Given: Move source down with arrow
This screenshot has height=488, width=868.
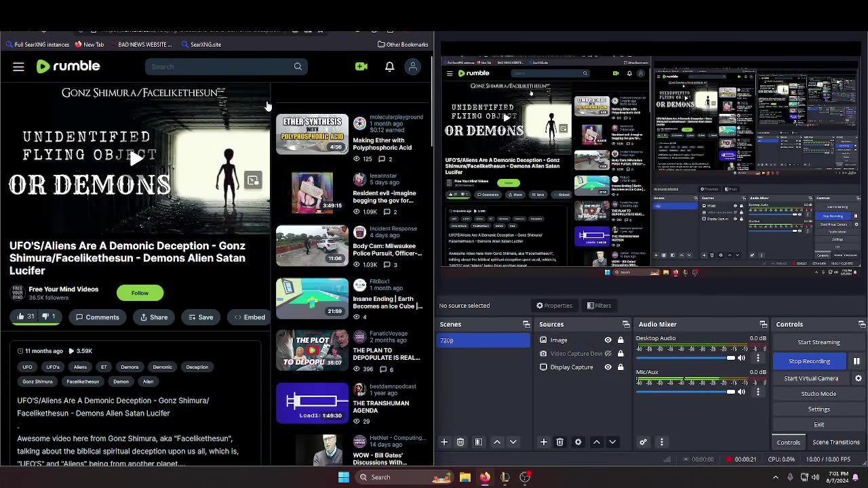Looking at the screenshot, I should [612, 442].
